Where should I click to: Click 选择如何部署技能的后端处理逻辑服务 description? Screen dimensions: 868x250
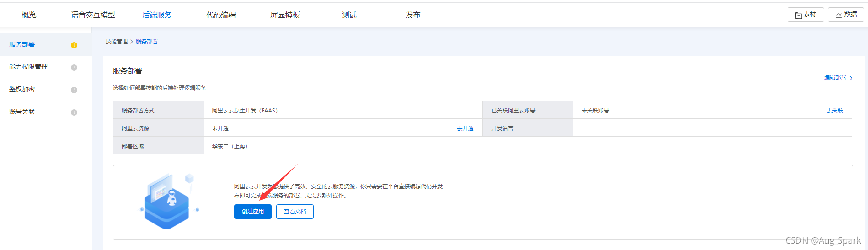coord(160,88)
